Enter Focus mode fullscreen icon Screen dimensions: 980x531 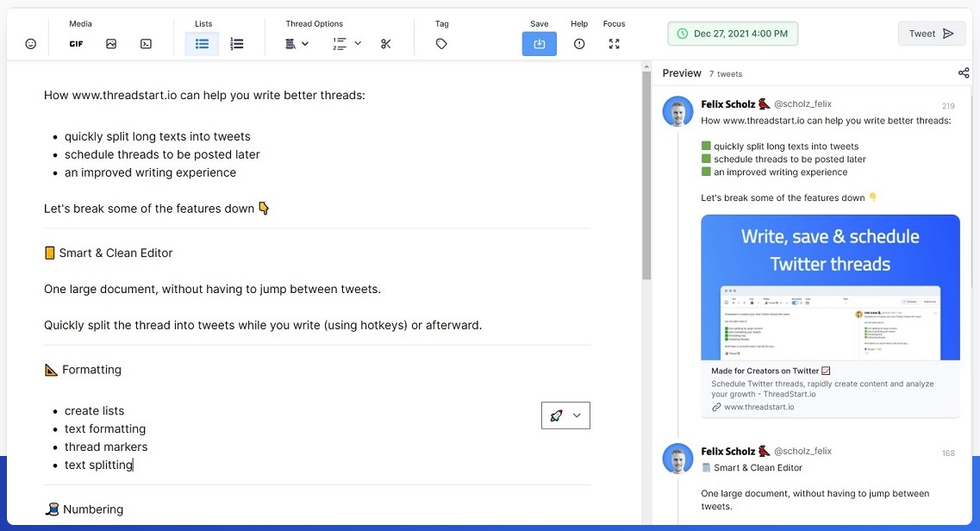(615, 44)
